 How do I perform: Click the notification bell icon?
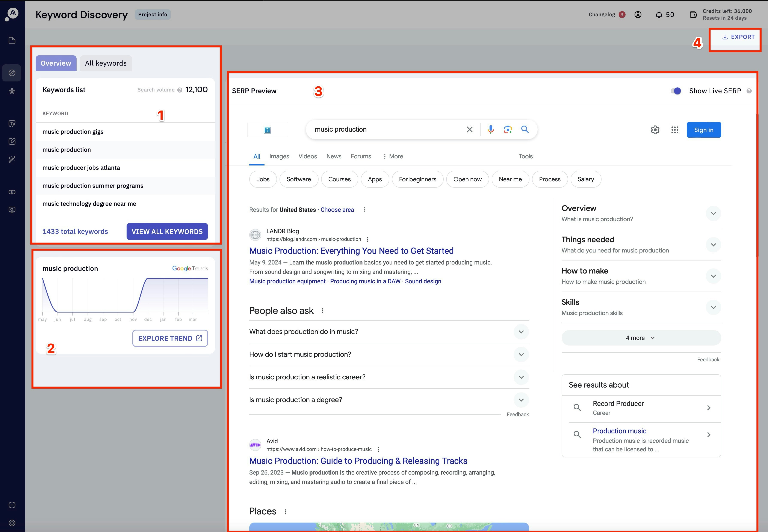[659, 15]
